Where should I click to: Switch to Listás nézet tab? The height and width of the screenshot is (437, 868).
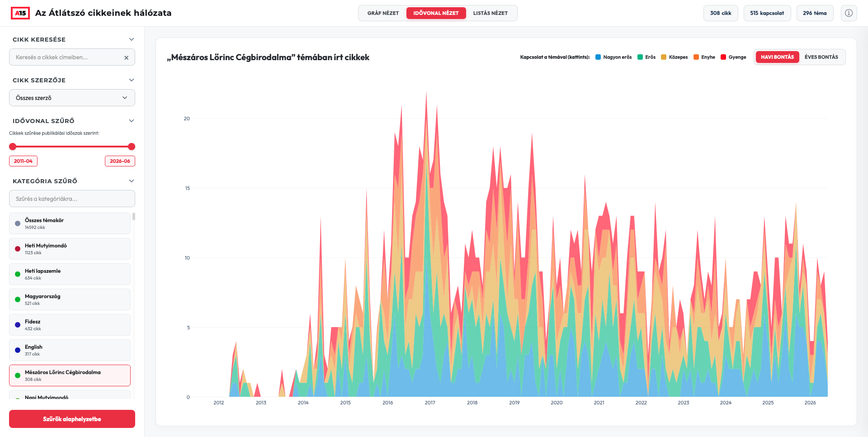[x=491, y=13]
